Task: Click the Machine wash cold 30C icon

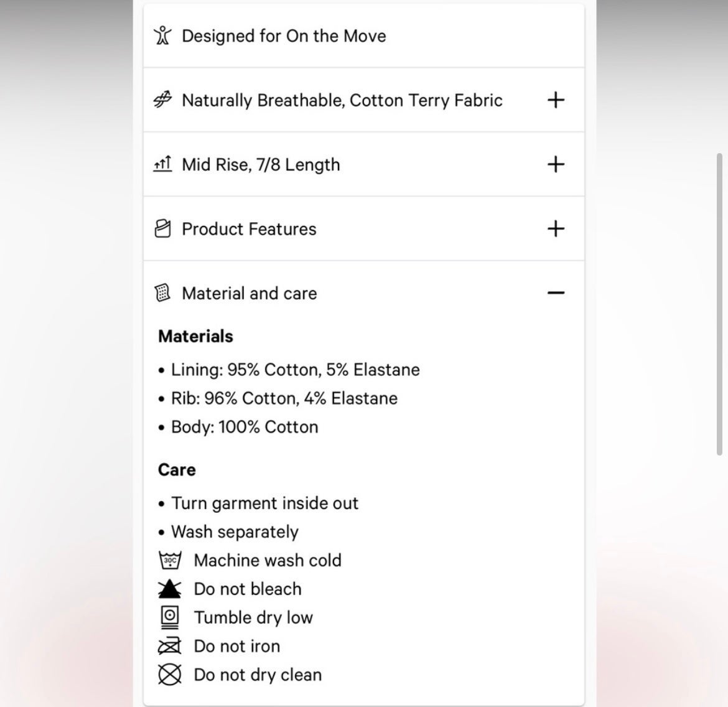Action: coord(170,560)
